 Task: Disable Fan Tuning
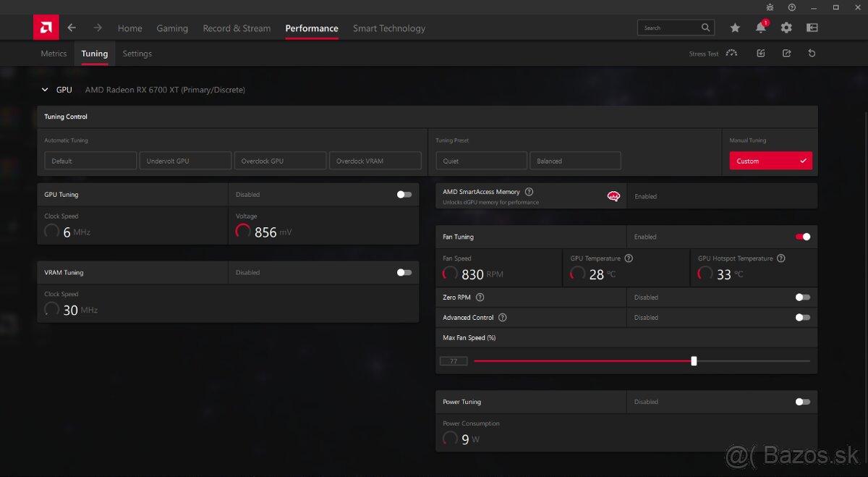pyautogui.click(x=802, y=237)
